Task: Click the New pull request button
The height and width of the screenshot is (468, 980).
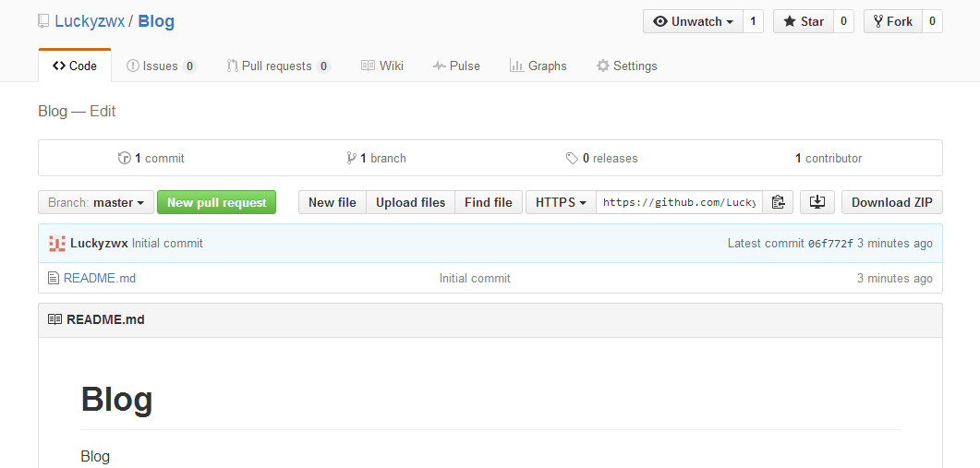Action: (216, 202)
